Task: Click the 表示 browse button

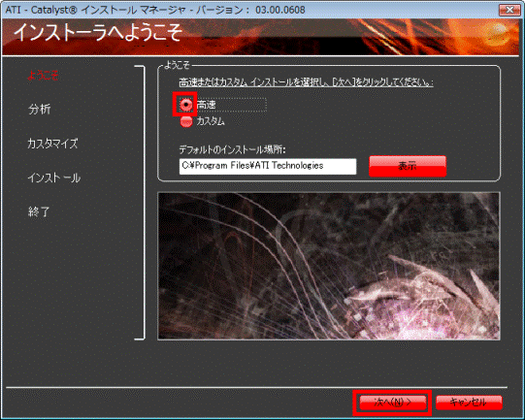Action: coord(408,166)
